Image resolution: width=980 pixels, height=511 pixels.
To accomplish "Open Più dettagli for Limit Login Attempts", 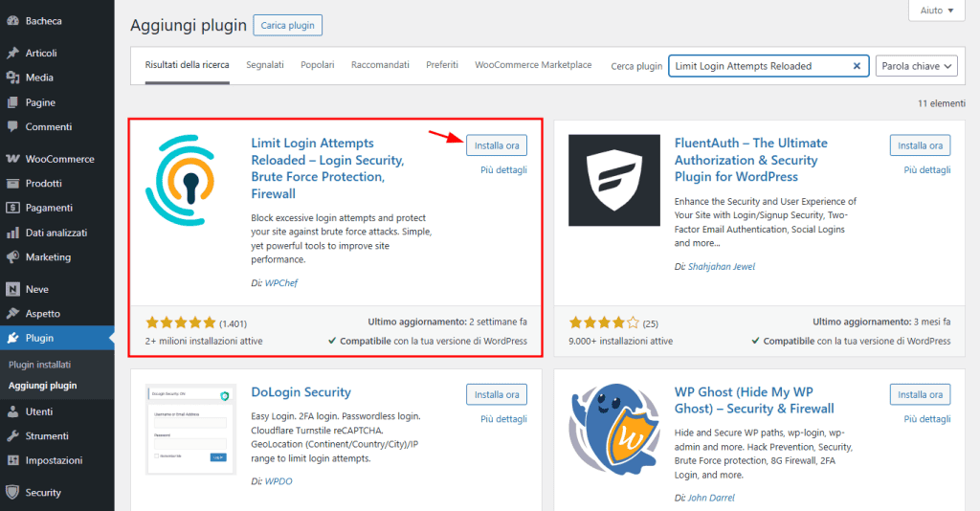I will pos(503,170).
